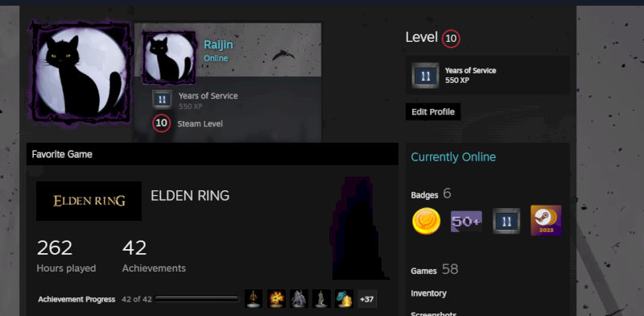Click the fiery orange achievement icon
The image size is (644, 316).
[276, 299]
